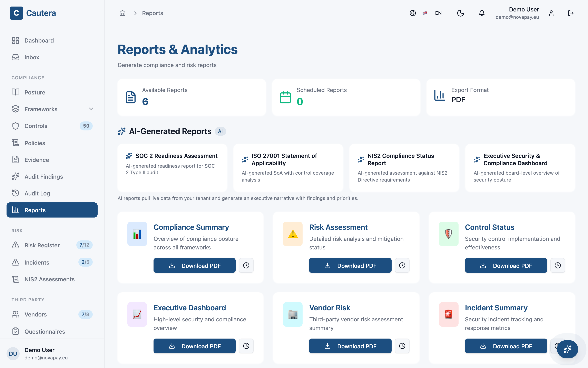Image resolution: width=588 pixels, height=368 pixels.
Task: Open the Evidence section
Action: coord(52,160)
